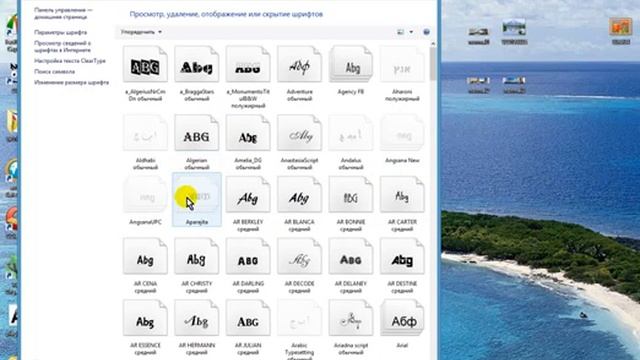Screen dimensions: 640x360
Task: Choose the AR DARLING font icon
Action: pos(248,256)
